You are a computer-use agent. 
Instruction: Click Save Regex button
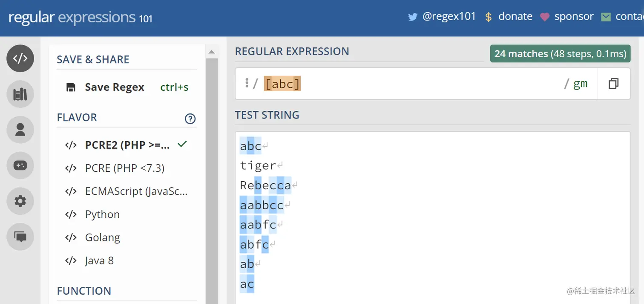(114, 87)
